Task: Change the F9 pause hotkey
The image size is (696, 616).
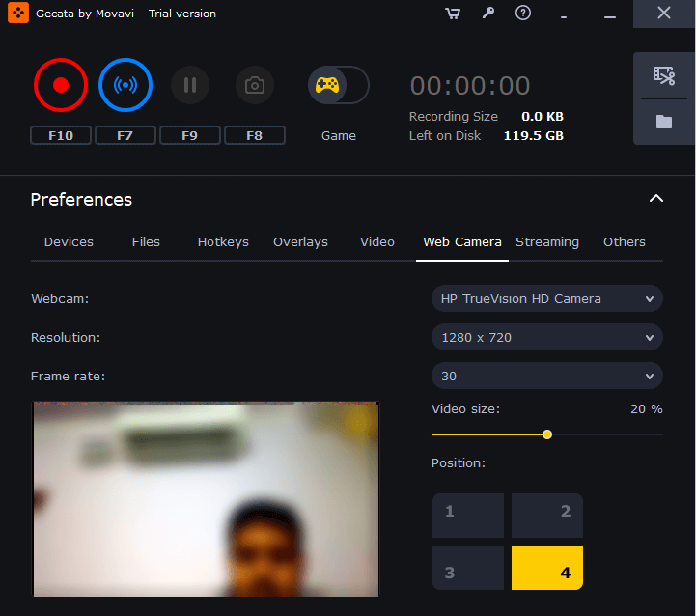Action: pos(190,135)
